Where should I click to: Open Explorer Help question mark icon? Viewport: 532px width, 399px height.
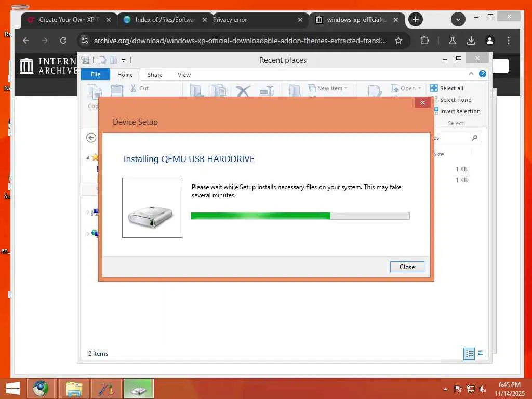pyautogui.click(x=483, y=74)
